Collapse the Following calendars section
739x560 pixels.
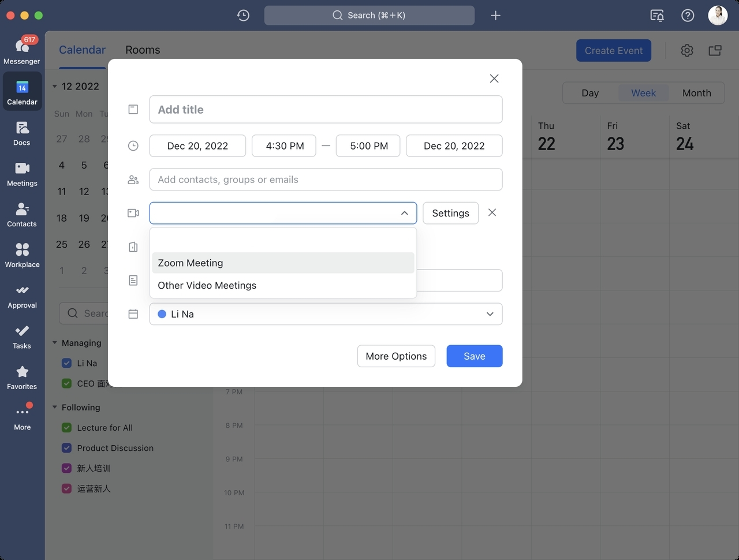click(x=55, y=408)
